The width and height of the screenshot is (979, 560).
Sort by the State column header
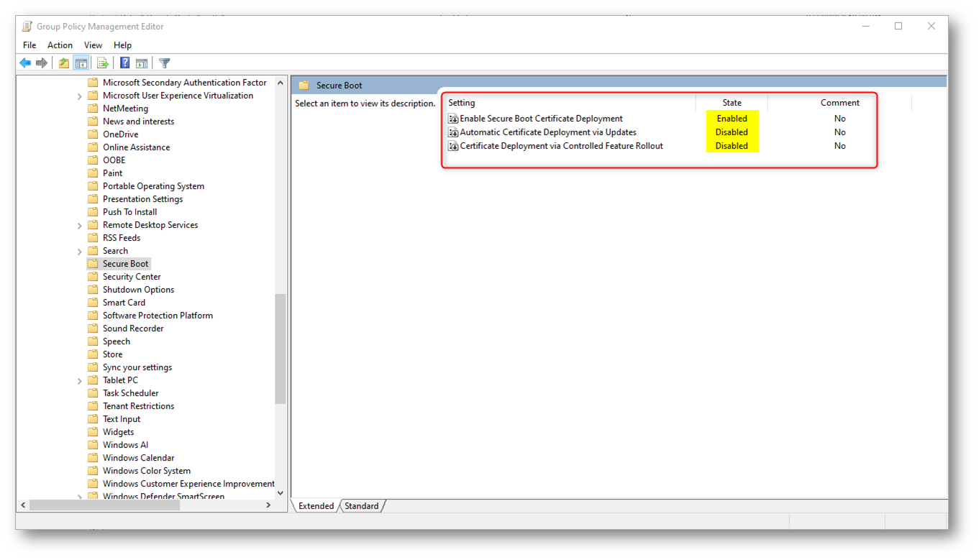(x=732, y=103)
